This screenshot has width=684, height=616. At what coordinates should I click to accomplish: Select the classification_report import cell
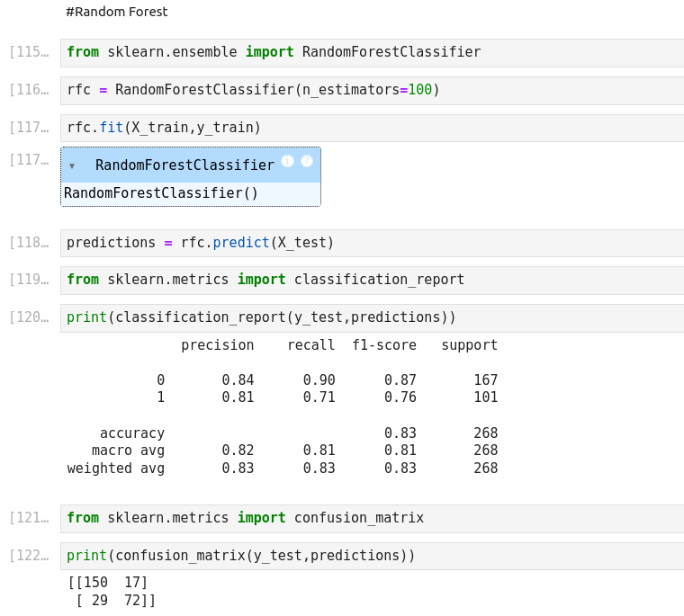[360, 280]
